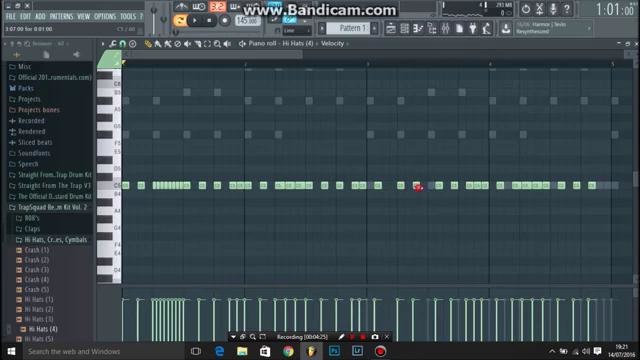Select the Slice tool
The height and width of the screenshot is (360, 640).
pyautogui.click(x=198, y=44)
